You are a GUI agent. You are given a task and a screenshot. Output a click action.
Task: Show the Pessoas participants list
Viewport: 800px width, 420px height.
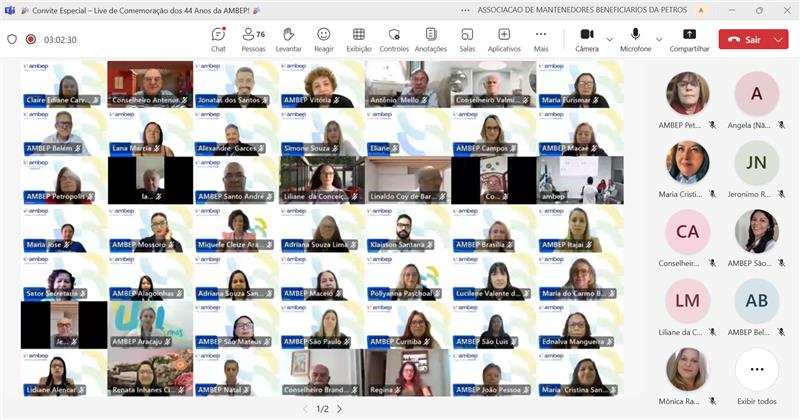click(x=253, y=38)
